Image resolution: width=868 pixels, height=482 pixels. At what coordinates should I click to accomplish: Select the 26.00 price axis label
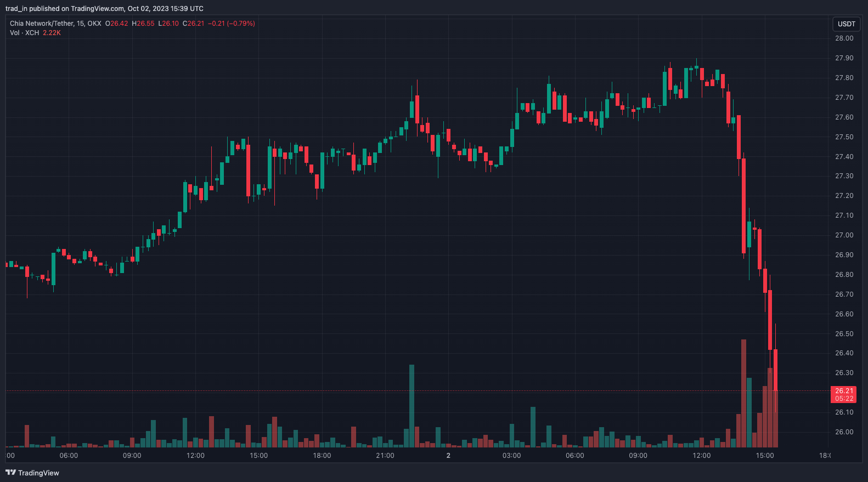click(x=844, y=432)
